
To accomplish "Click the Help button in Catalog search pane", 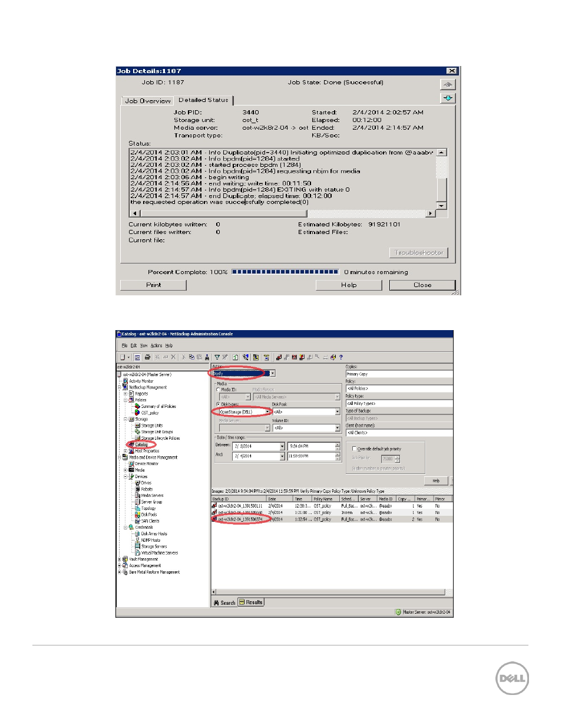I will click(x=436, y=480).
